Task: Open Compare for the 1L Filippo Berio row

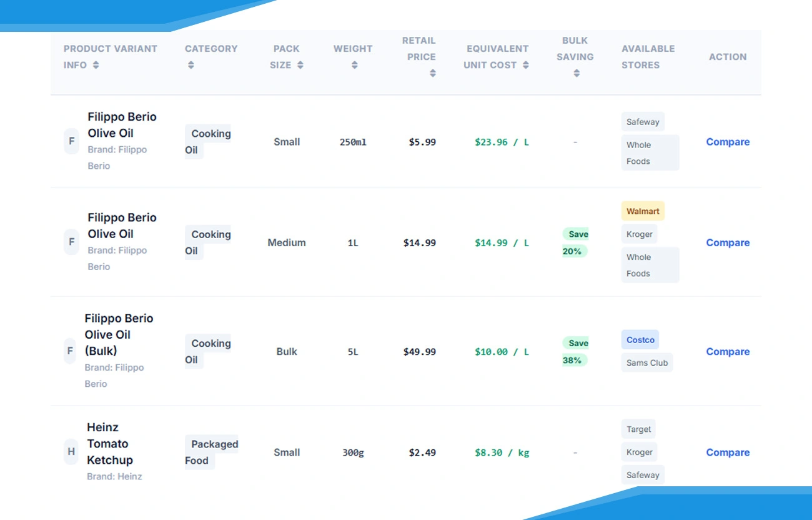Action: tap(728, 242)
